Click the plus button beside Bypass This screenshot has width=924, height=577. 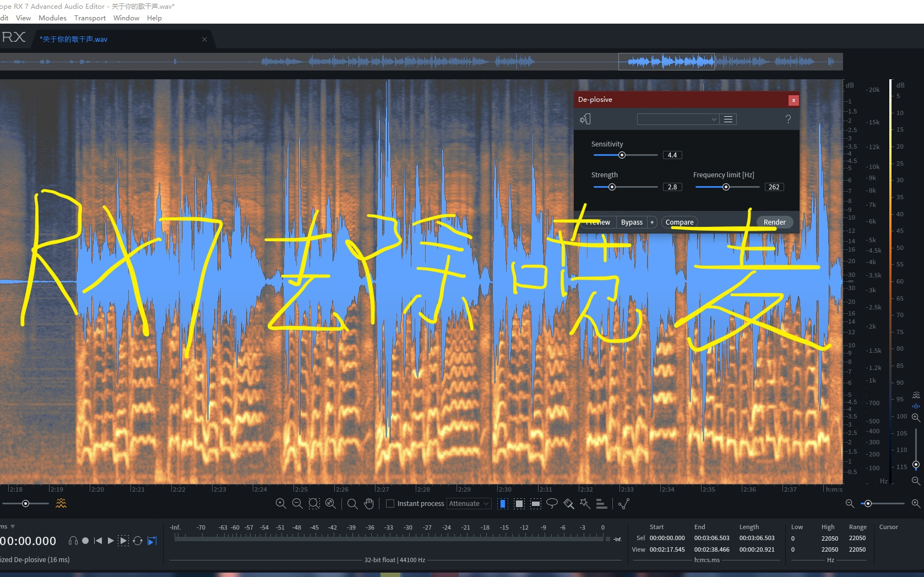pyautogui.click(x=652, y=222)
